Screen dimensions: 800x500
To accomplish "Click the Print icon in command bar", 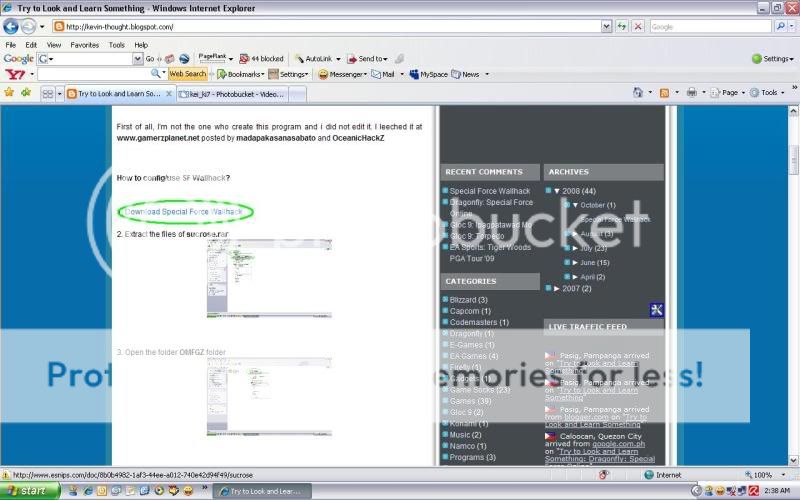I will point(691,93).
